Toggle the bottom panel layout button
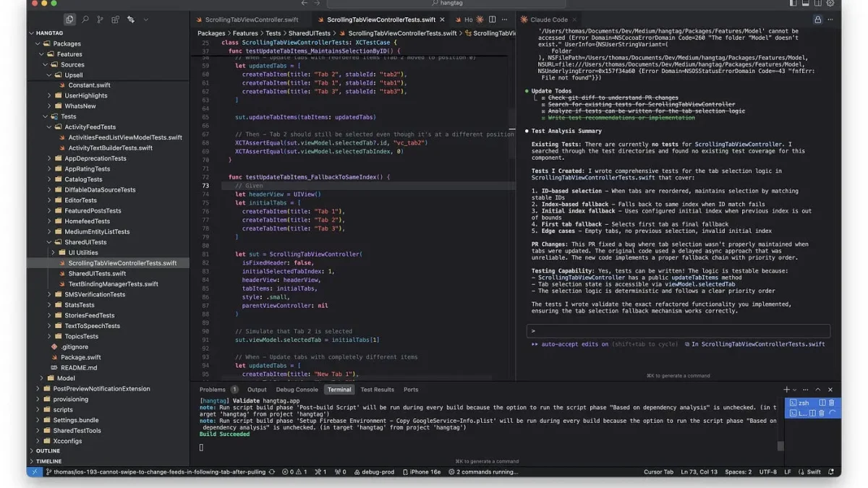The height and width of the screenshot is (488, 868). pos(806,4)
